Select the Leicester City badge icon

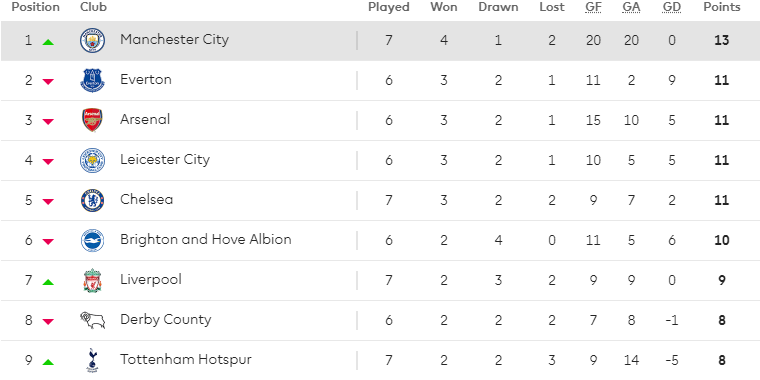pyautogui.click(x=92, y=160)
